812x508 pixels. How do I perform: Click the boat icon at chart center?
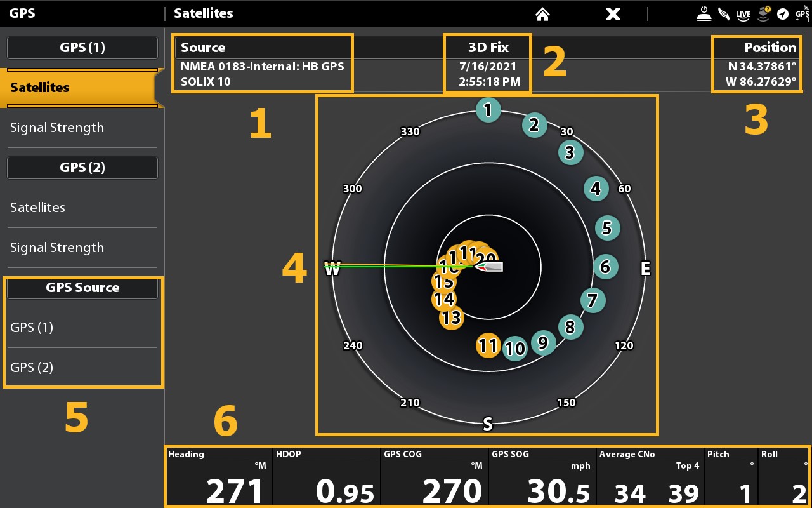[489, 267]
